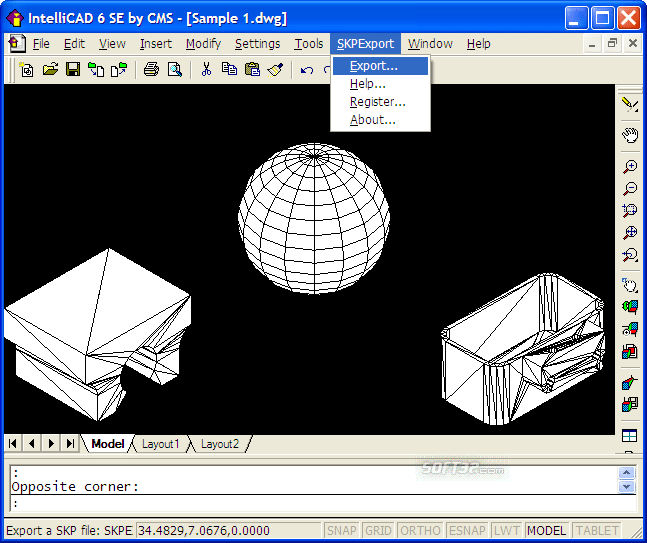Choose Export... from SKPExport menu

click(x=380, y=66)
